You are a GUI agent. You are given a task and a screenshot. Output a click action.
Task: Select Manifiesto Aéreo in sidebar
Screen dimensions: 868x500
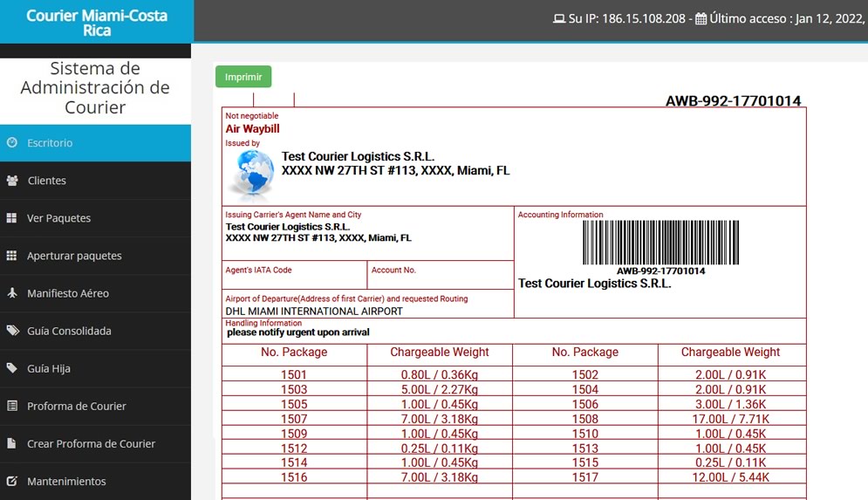[95, 293]
